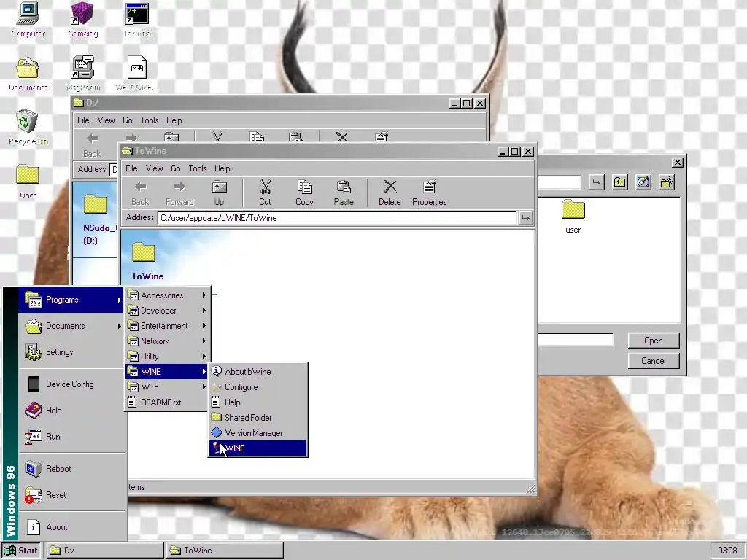Launch the highlighted WINE wine-glass entry
This screenshot has height=560, width=747.
[x=258, y=448]
